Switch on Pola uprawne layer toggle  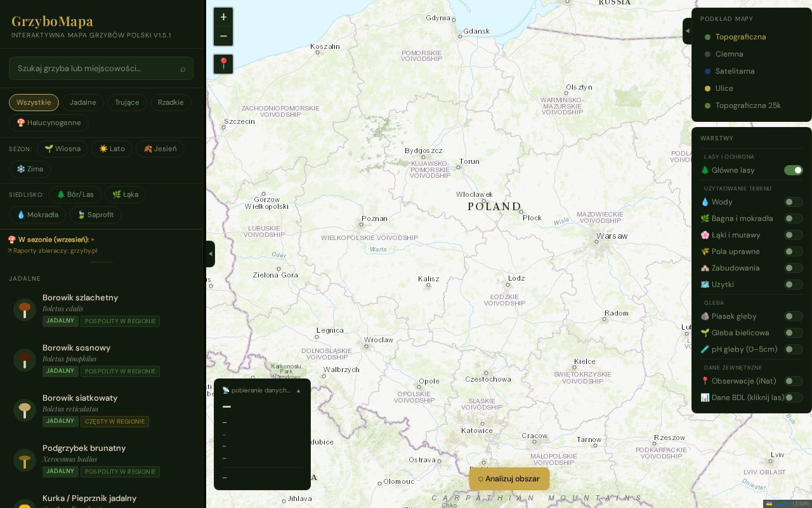pos(794,251)
